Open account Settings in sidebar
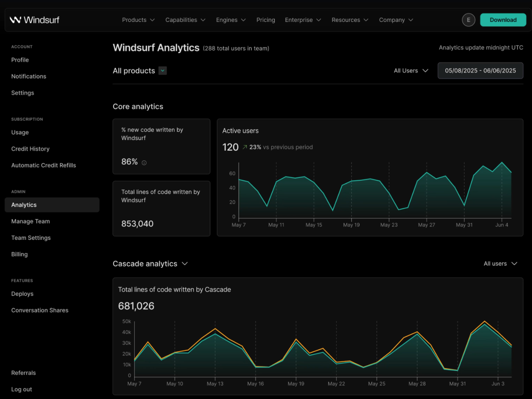 click(x=23, y=93)
